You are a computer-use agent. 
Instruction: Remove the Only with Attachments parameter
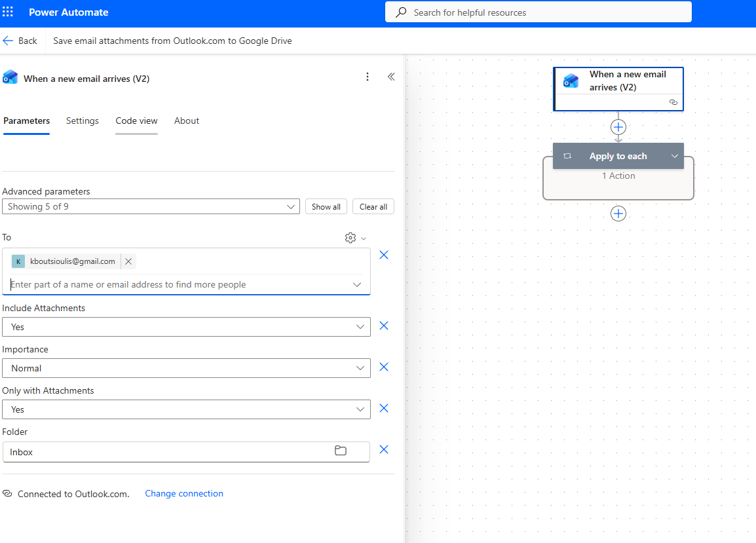[384, 408]
